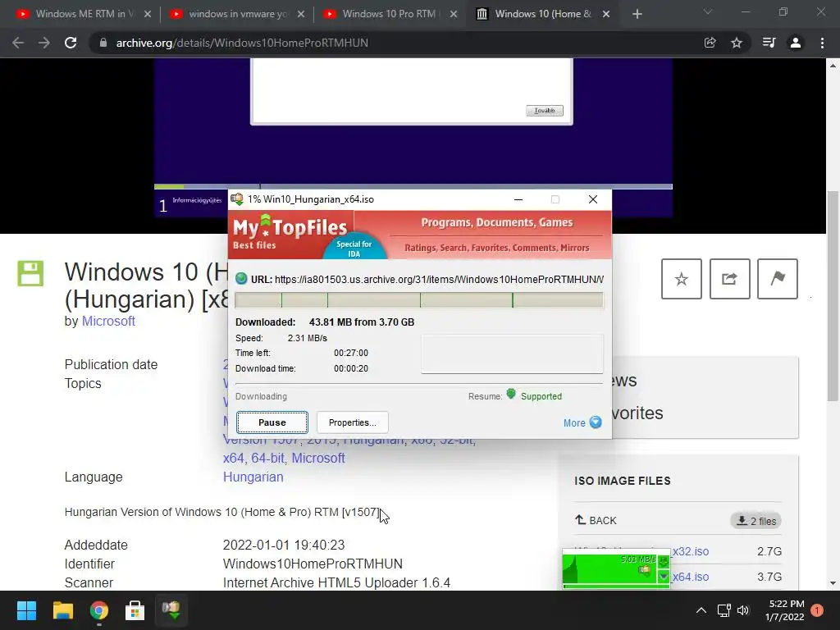Open the Windows Start menu
Image resolution: width=840 pixels, height=630 pixels.
pyautogui.click(x=26, y=610)
